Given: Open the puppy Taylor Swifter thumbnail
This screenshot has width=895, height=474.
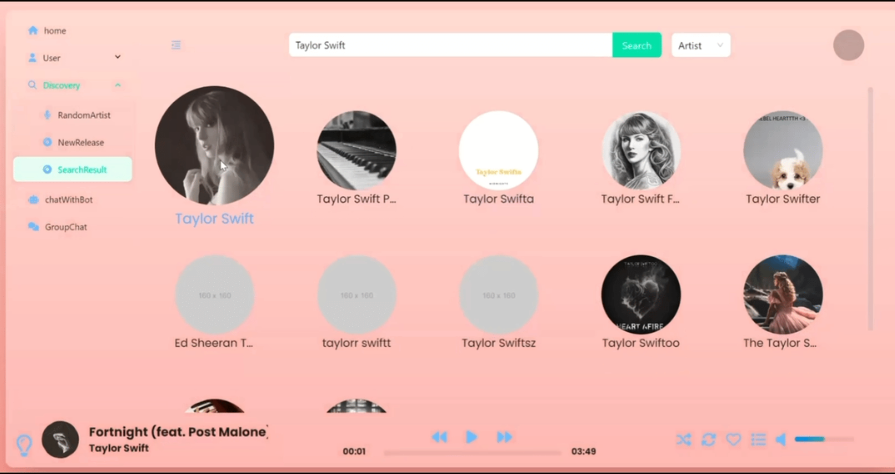Looking at the screenshot, I should [783, 150].
